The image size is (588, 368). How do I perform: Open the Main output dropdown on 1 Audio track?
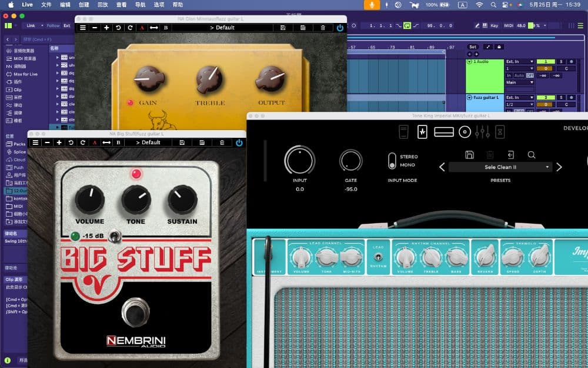coord(519,82)
